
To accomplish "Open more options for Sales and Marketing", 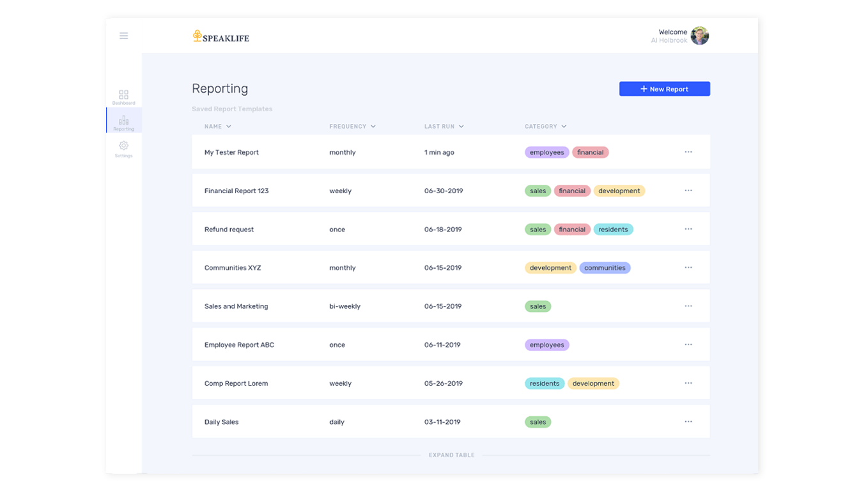I will point(688,306).
